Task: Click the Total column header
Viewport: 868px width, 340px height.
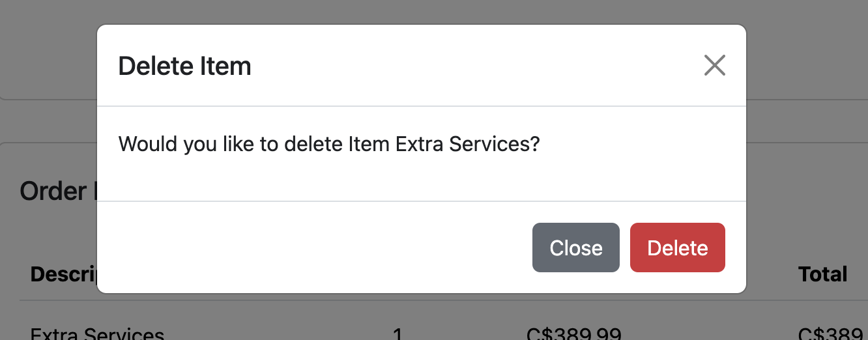Action: click(x=822, y=274)
